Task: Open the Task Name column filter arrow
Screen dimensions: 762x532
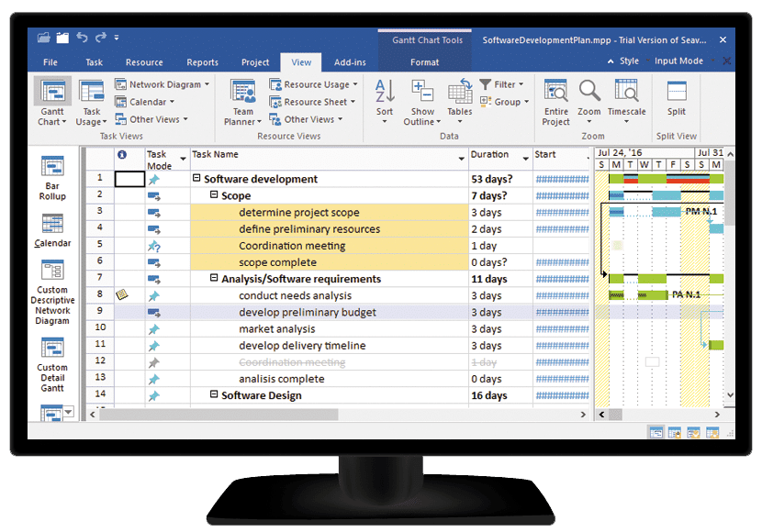Action: [x=461, y=159]
